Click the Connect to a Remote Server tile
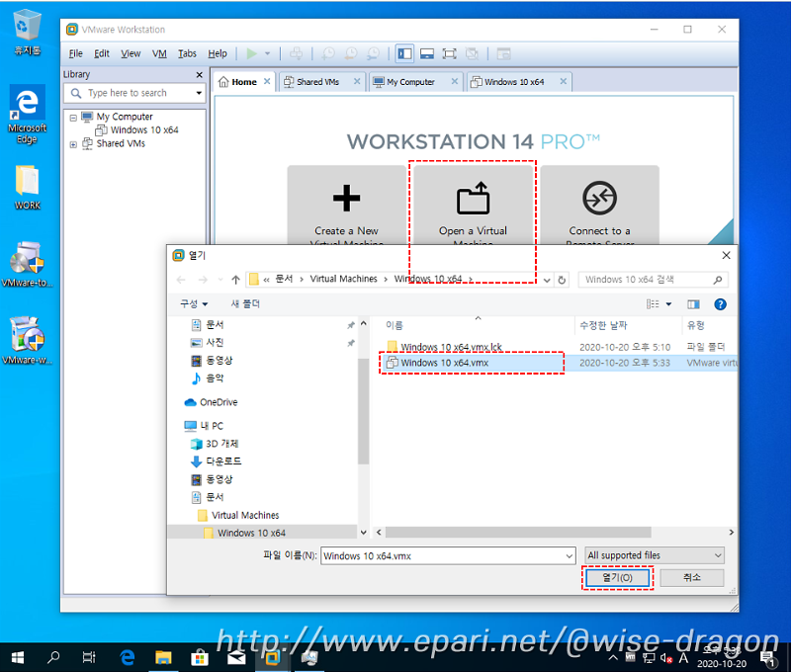The image size is (791, 672). (x=600, y=206)
